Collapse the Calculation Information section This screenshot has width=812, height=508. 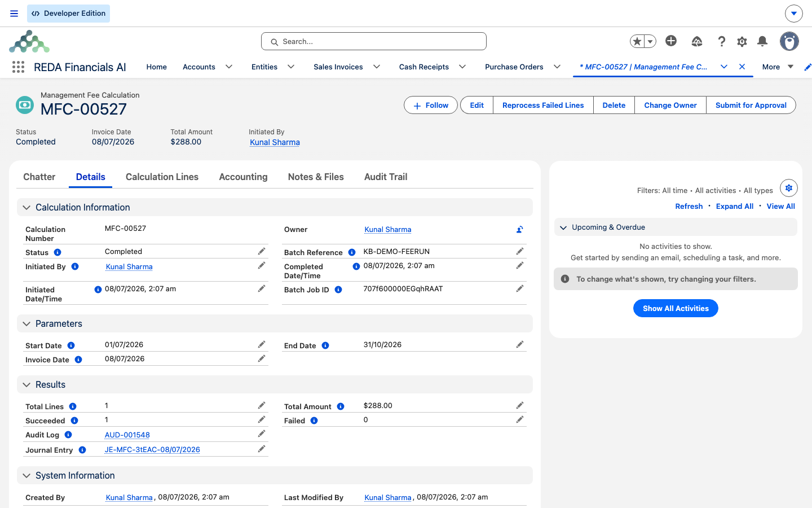[x=26, y=208]
